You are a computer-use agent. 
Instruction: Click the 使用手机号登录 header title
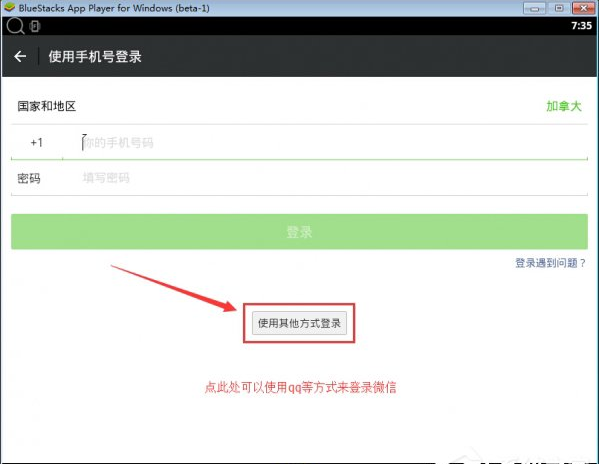coord(95,57)
